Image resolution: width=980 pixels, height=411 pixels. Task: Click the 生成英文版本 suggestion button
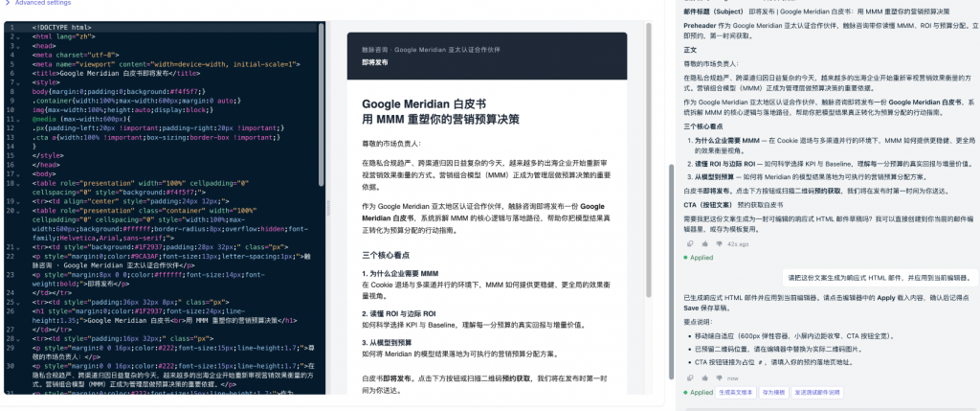pos(735,393)
